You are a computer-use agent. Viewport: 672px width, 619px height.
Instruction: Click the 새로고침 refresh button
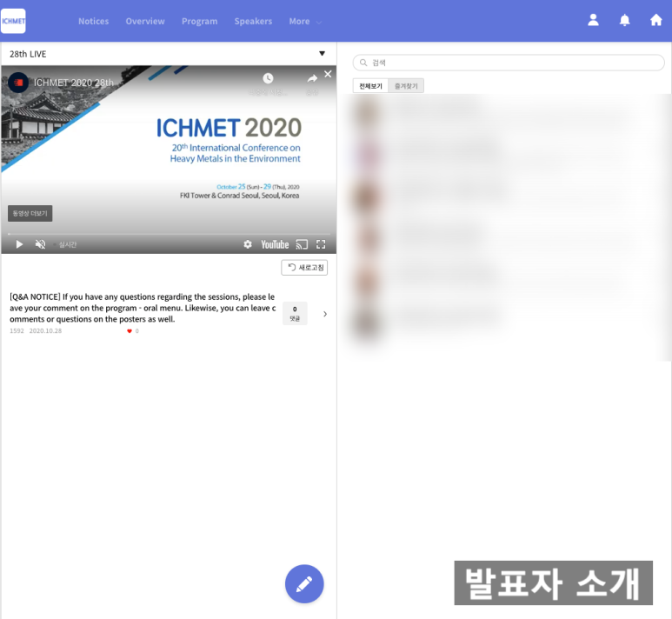(x=304, y=268)
